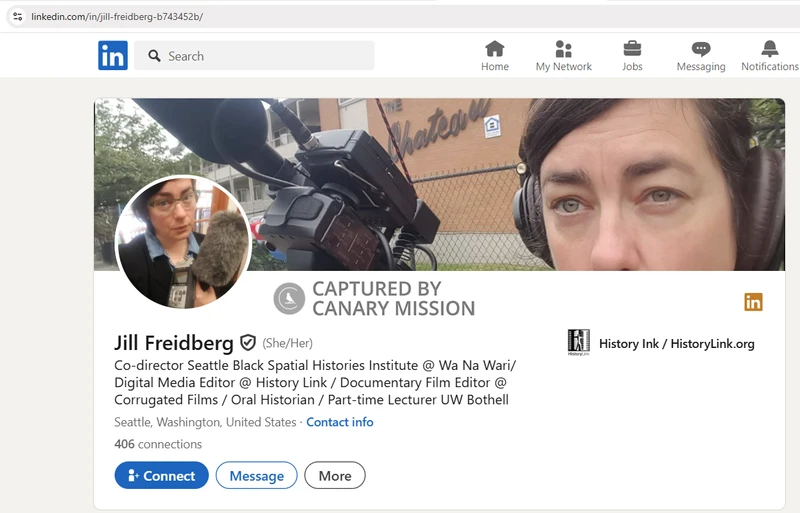The image size is (800, 513).
Task: Click the LinkedIn logo icon
Action: [113, 55]
